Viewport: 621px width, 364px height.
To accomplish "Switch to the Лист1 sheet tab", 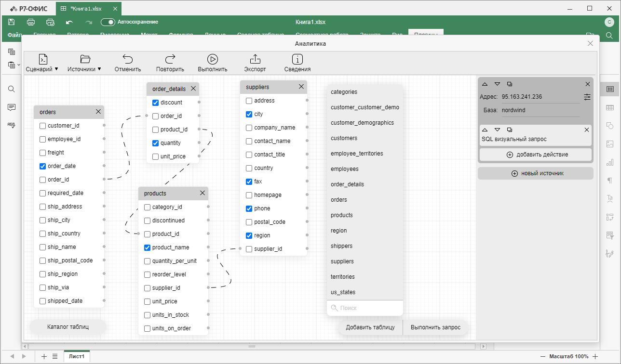I will 77,356.
